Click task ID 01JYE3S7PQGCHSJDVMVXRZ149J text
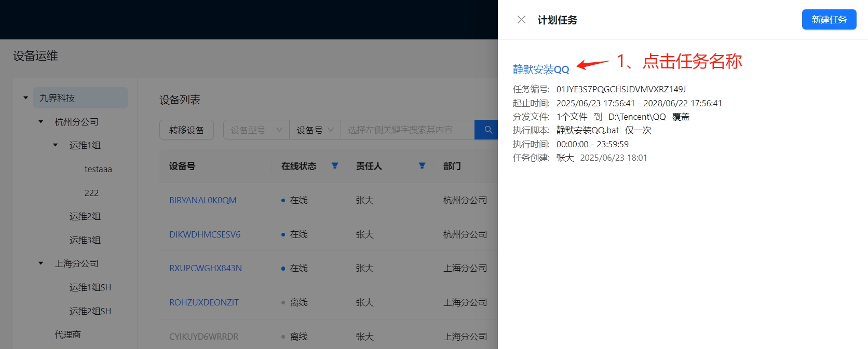Screen dimensions: 868x349 (x=621, y=89)
